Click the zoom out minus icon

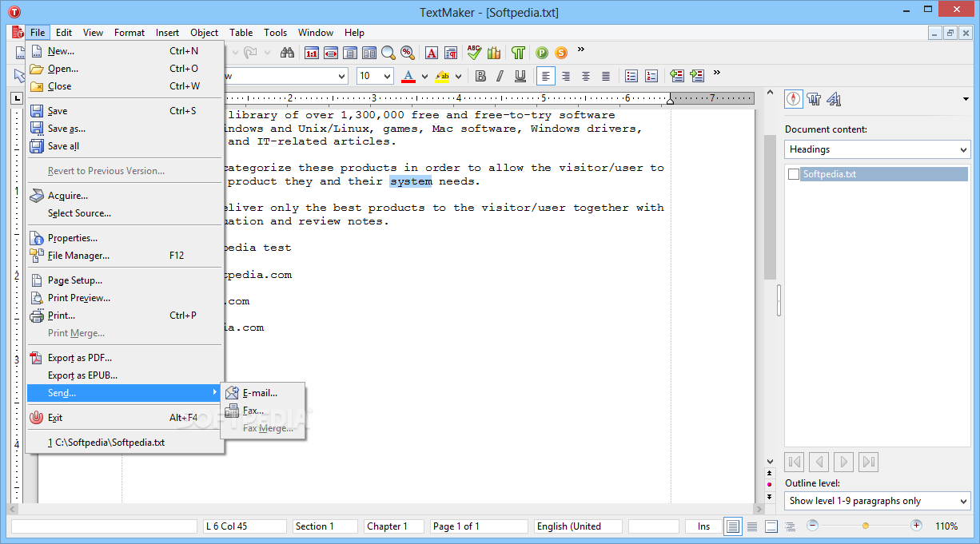pyautogui.click(x=813, y=526)
